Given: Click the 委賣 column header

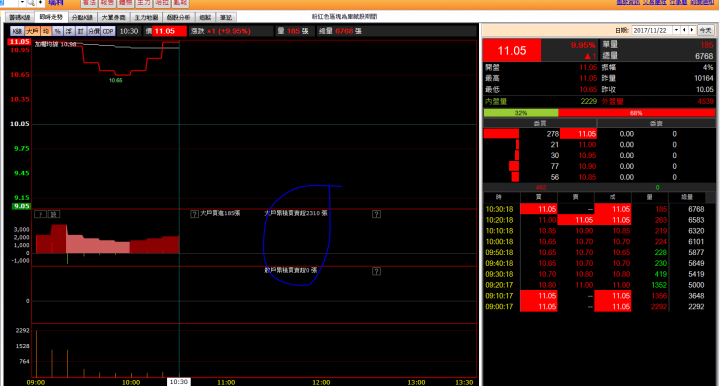Looking at the screenshot, I should 656,123.
